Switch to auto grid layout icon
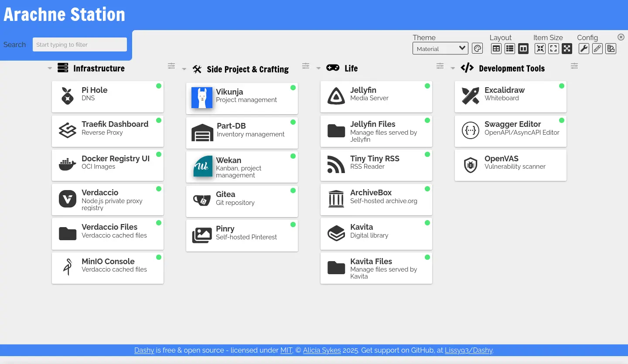Screen dimensions: 628x364 point(496,48)
